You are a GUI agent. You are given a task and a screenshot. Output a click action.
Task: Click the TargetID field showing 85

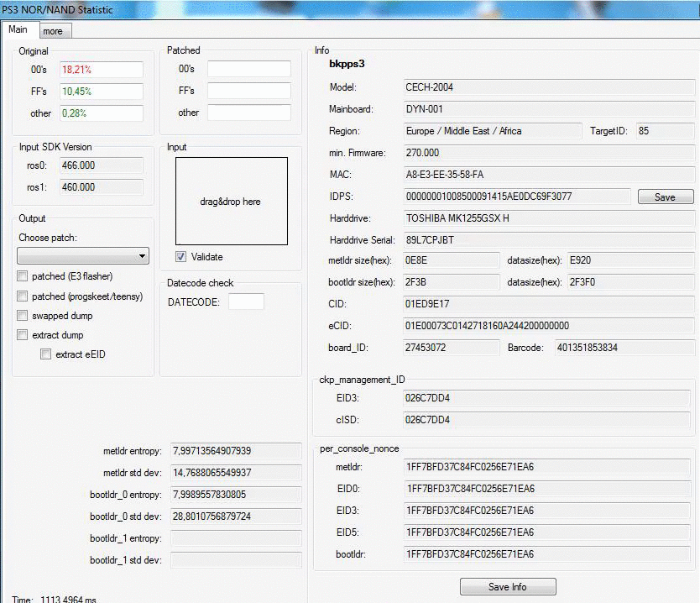[666, 131]
